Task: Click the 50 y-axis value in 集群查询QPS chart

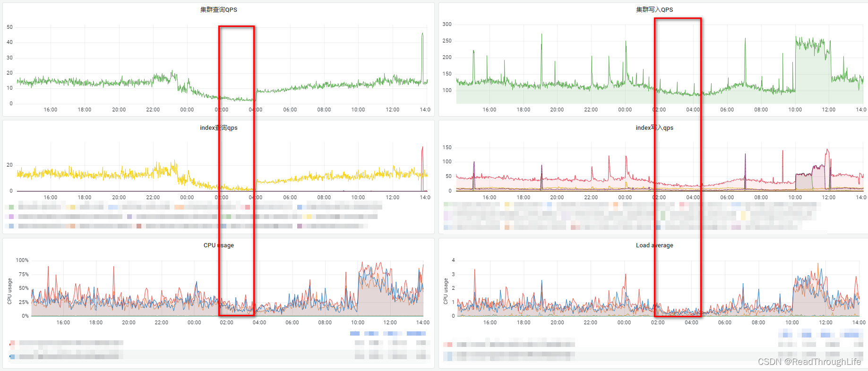Action: (9, 27)
